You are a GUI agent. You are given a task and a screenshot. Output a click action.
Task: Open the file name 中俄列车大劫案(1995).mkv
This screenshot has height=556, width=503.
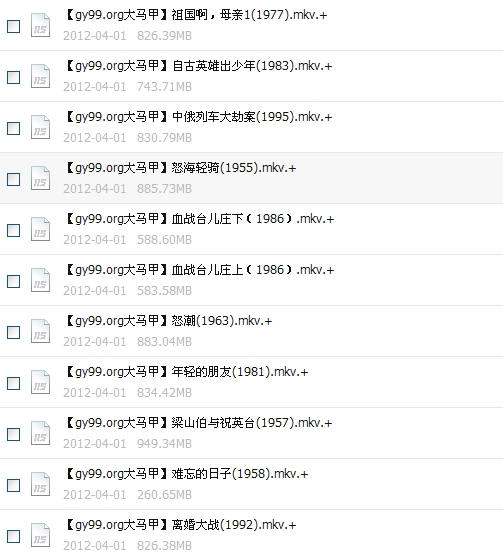pyautogui.click(x=199, y=117)
